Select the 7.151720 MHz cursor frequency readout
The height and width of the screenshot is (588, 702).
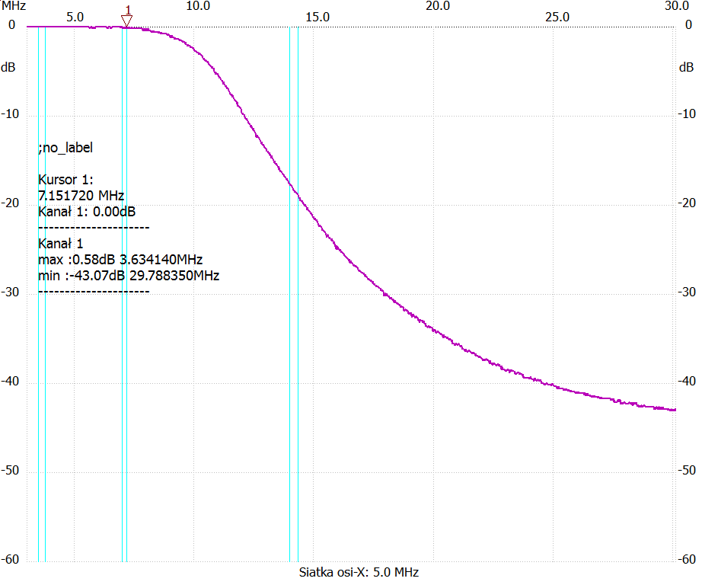coord(81,196)
